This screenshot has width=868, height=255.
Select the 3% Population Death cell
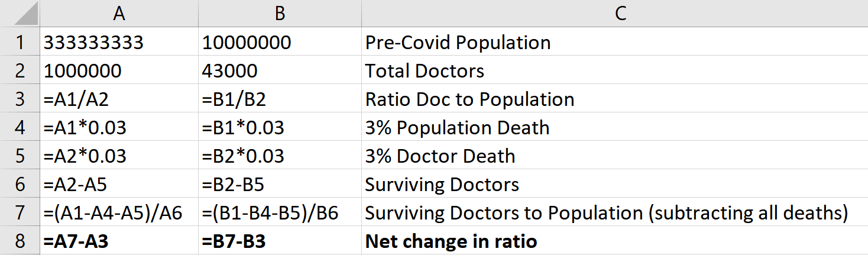click(x=615, y=127)
